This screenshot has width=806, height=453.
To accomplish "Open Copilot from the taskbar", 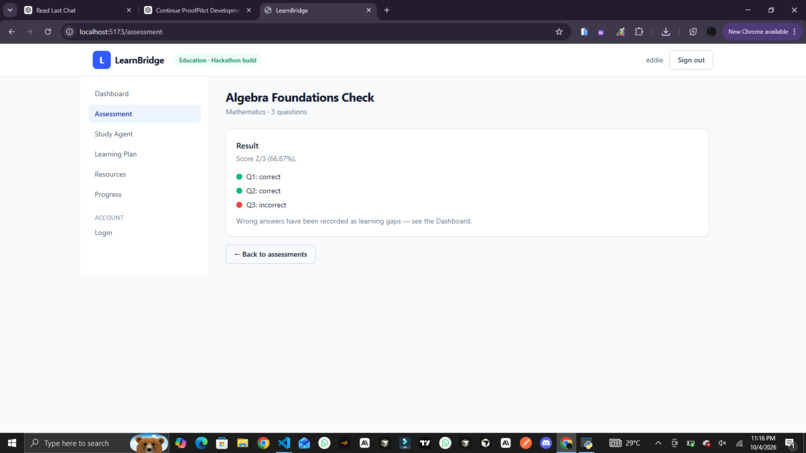I will (180, 443).
